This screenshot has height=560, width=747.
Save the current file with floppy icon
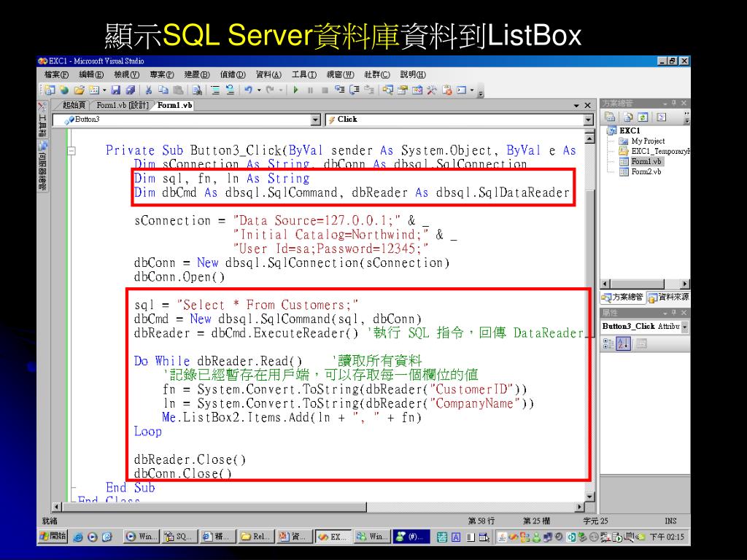(116, 90)
